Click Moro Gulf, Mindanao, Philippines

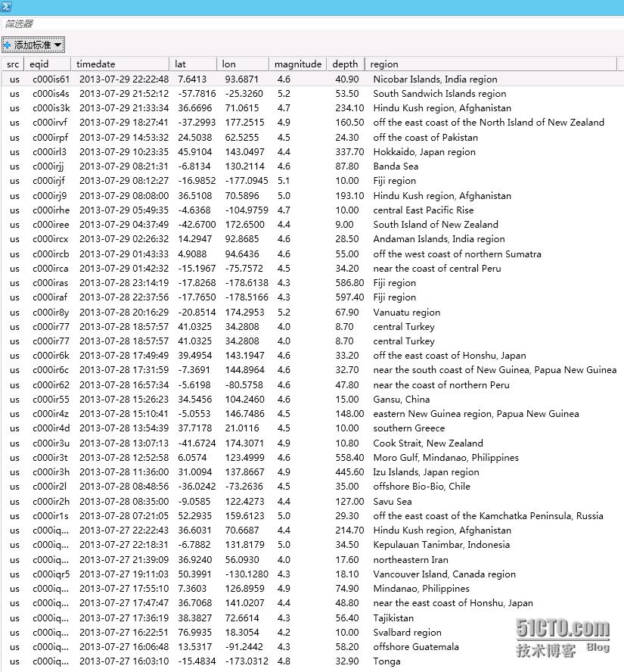coord(445,458)
